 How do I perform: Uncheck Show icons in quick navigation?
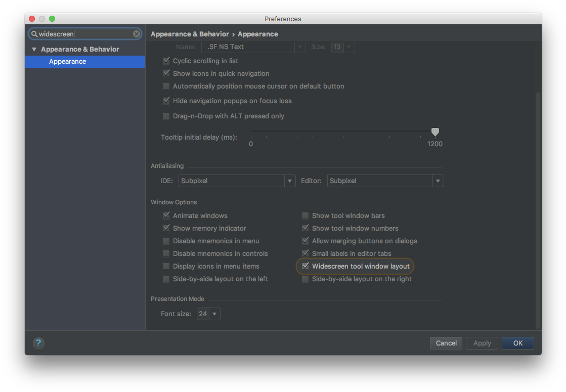[166, 73]
